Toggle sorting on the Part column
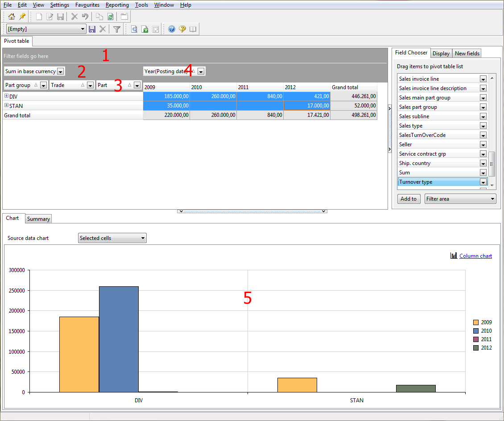504x421 pixels. tap(129, 85)
